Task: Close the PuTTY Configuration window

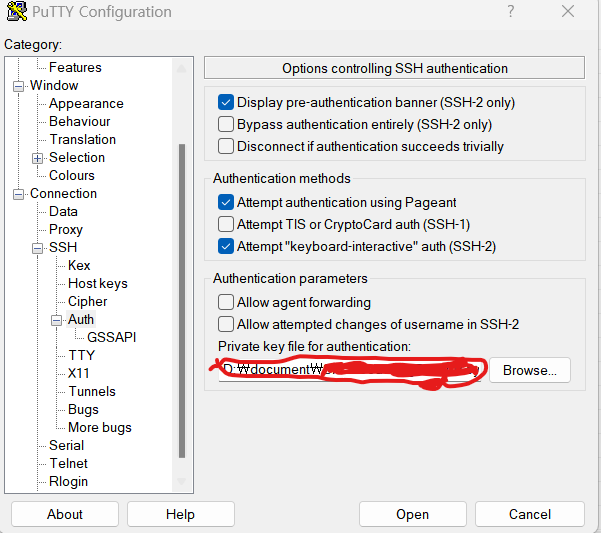Action: click(x=568, y=11)
